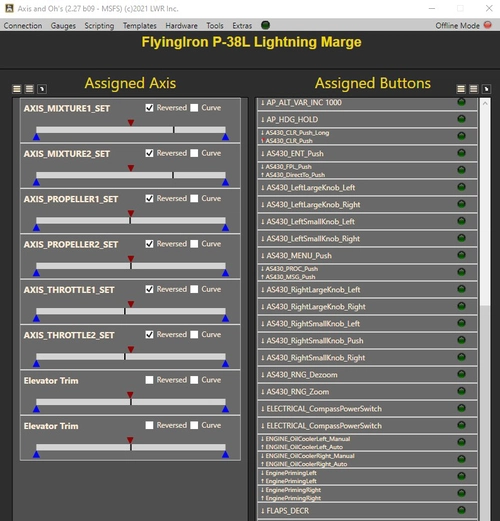The image size is (500, 521).
Task: Click second list icon above Assigned Axis
Action: (29, 89)
